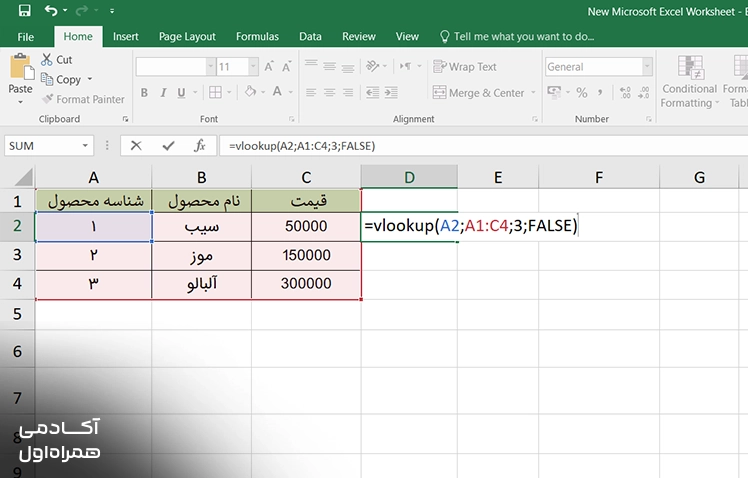Image resolution: width=748 pixels, height=478 pixels.
Task: Click the Comma Style icon
Action: (601, 92)
